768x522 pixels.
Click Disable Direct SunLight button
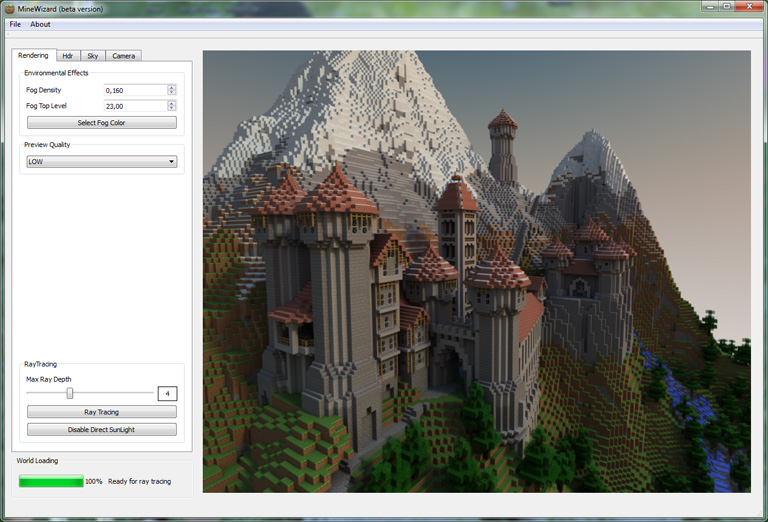[102, 429]
